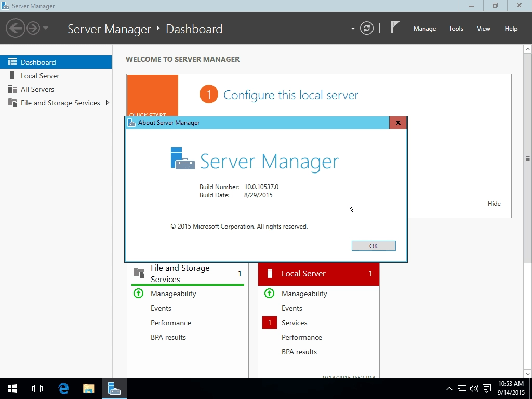Click the network icon in system tray
Image resolution: width=532 pixels, height=399 pixels.
(462, 389)
